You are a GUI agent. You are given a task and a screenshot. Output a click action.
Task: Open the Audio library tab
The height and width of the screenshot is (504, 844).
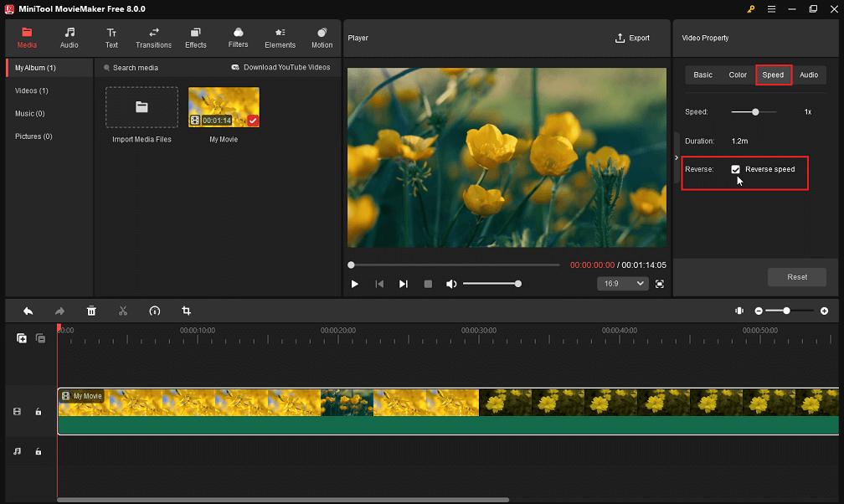(69, 39)
